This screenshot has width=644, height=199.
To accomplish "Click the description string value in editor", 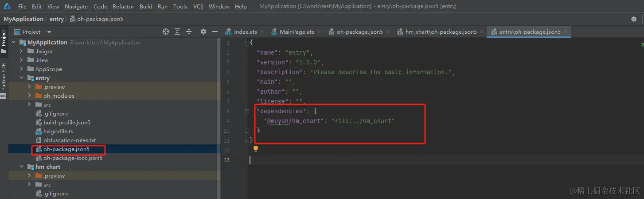I will (x=381, y=72).
